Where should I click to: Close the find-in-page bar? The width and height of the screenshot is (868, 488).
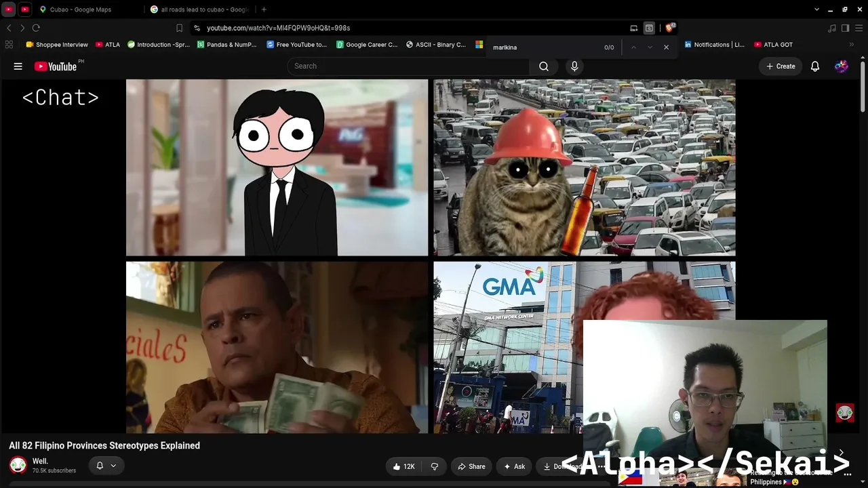(666, 47)
